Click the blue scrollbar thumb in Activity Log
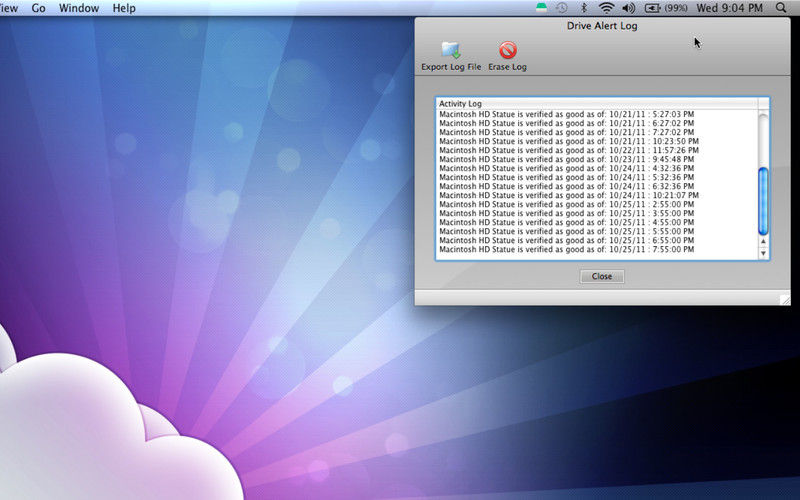 pos(763,201)
